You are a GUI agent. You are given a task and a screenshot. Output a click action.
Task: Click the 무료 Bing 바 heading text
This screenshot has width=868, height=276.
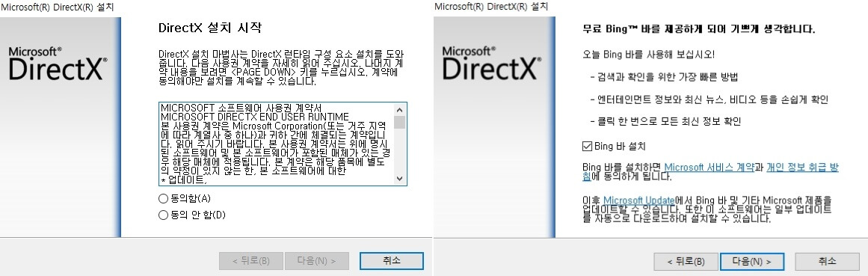pyautogui.click(x=699, y=28)
